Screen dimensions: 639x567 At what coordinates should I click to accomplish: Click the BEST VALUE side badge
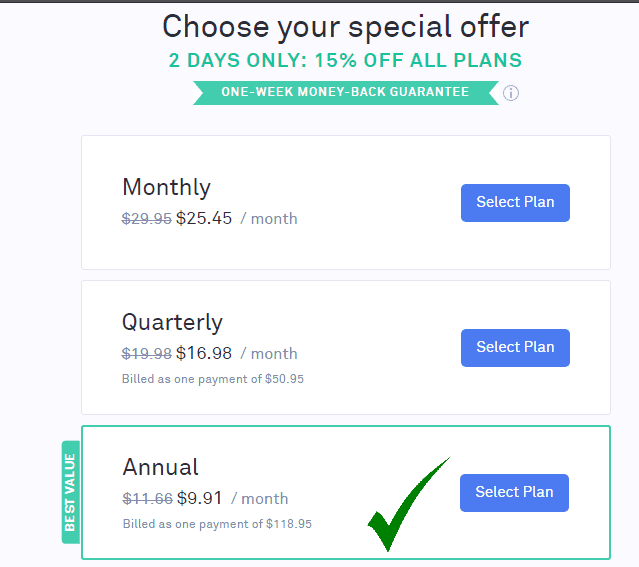tap(71, 492)
